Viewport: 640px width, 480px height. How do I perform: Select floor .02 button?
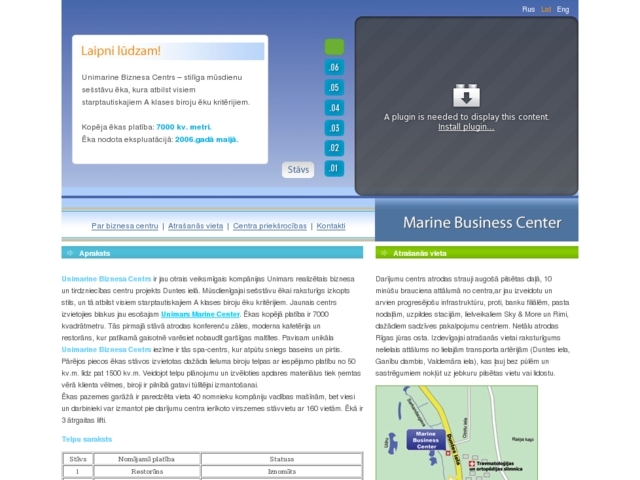(x=334, y=148)
